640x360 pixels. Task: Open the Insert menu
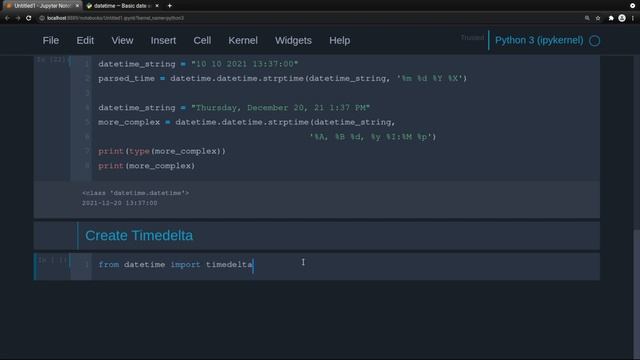[163, 40]
